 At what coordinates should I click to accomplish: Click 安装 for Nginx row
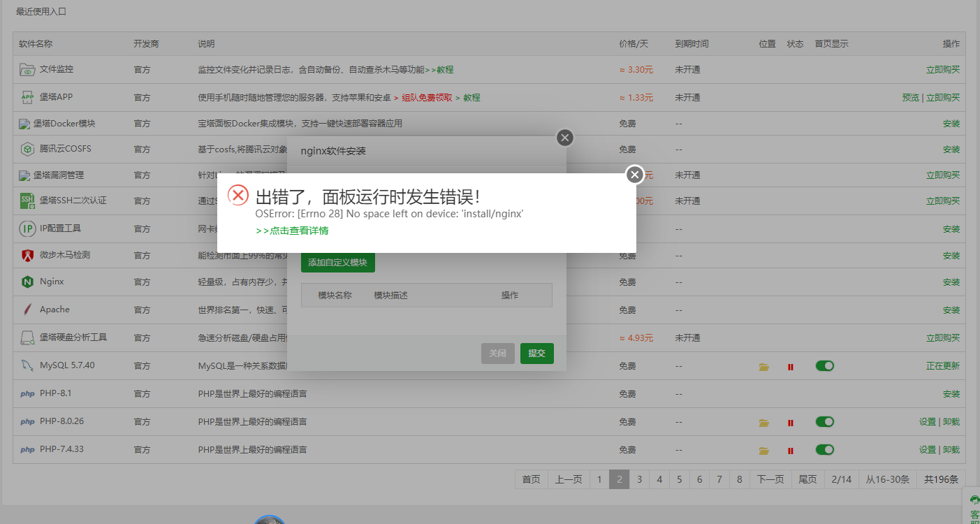tap(951, 282)
